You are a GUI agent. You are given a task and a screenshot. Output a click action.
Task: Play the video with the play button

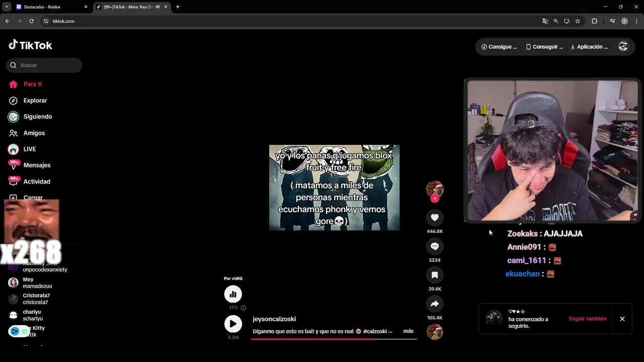click(233, 324)
